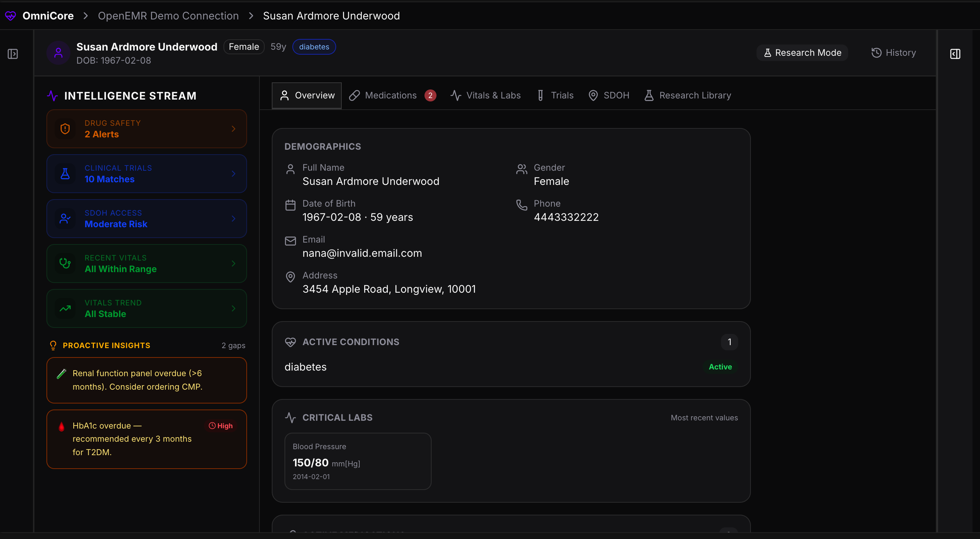Expand the Vitals Trend card chevron

[234, 308]
